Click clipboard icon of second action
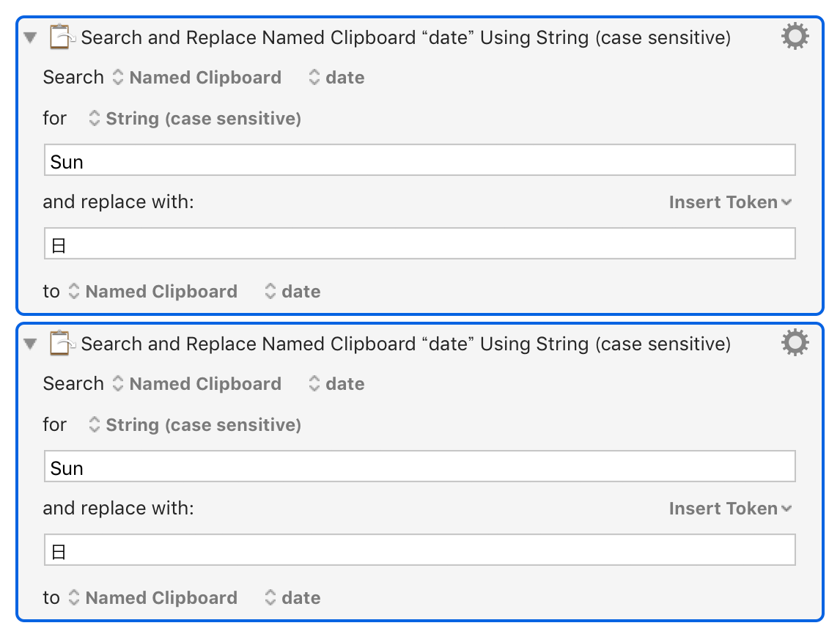Image resolution: width=840 pixels, height=642 pixels. point(62,343)
